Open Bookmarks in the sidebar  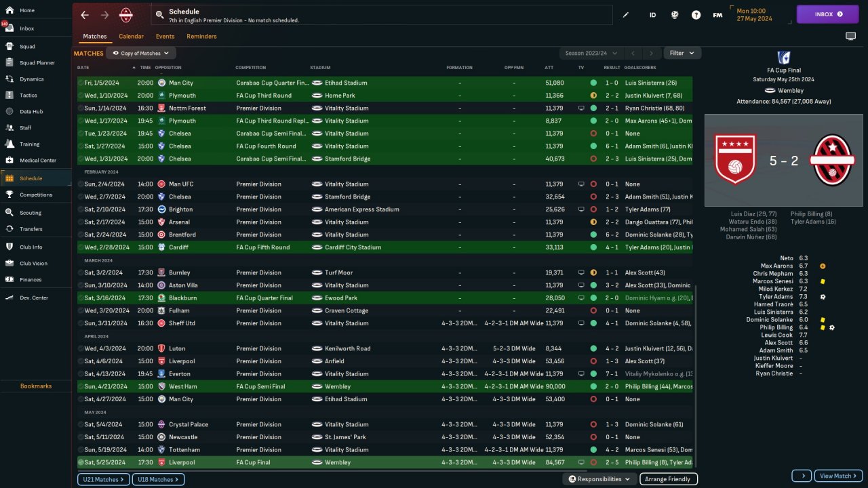[x=35, y=386]
